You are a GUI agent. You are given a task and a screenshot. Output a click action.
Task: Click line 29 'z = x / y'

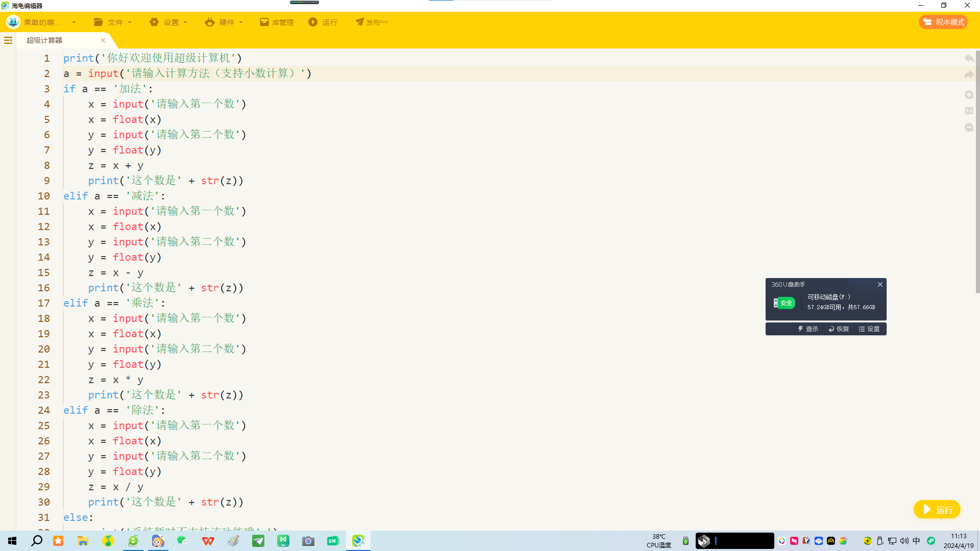pyautogui.click(x=116, y=487)
